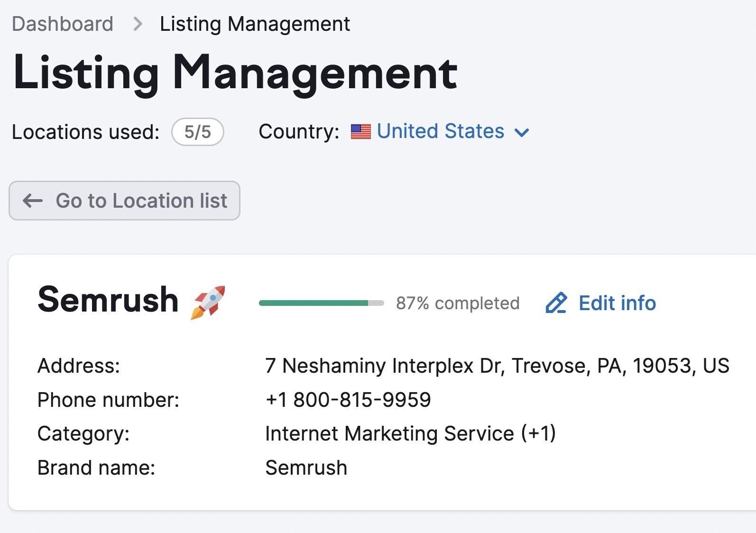This screenshot has width=756, height=533.
Task: Click the Semrush location title
Action: coord(108,300)
